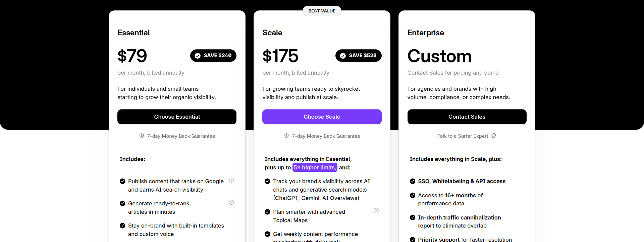Click the checkmark inside the SAVE $528 badge
Screen dimensions: 644x242
(x=343, y=55)
